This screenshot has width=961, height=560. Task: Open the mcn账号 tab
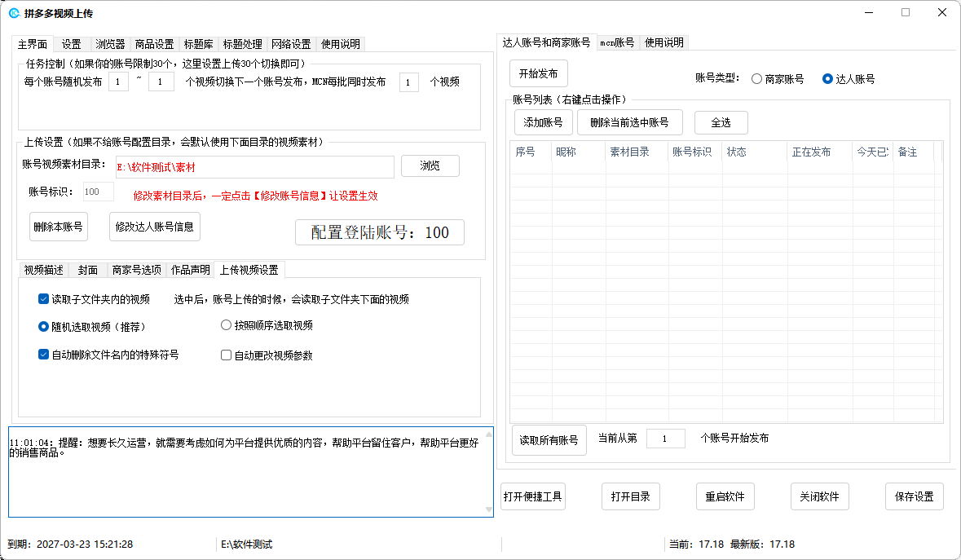point(617,42)
